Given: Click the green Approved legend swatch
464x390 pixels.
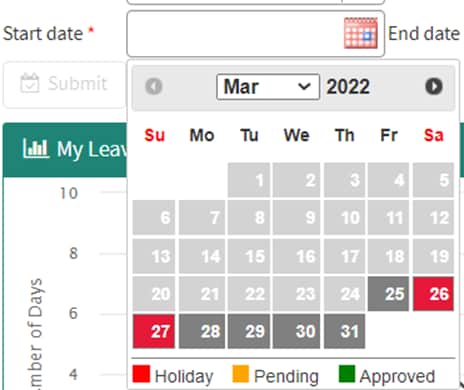Looking at the screenshot, I should [347, 374].
